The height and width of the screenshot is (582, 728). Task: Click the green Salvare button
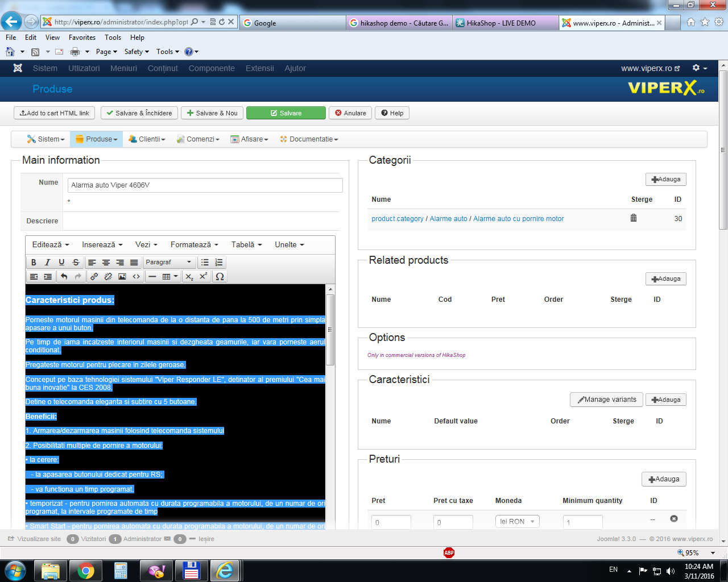(286, 113)
